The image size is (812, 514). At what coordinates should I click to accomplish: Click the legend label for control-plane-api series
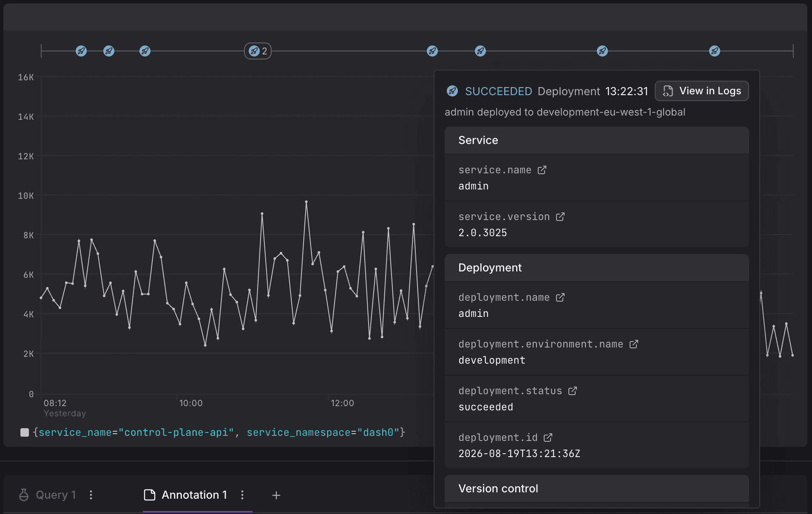pos(219,432)
